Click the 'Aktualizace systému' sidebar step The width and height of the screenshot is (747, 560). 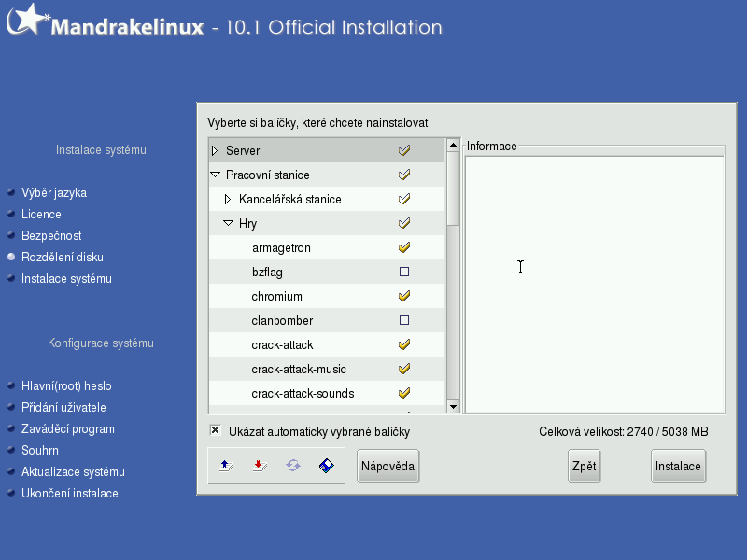pos(73,472)
